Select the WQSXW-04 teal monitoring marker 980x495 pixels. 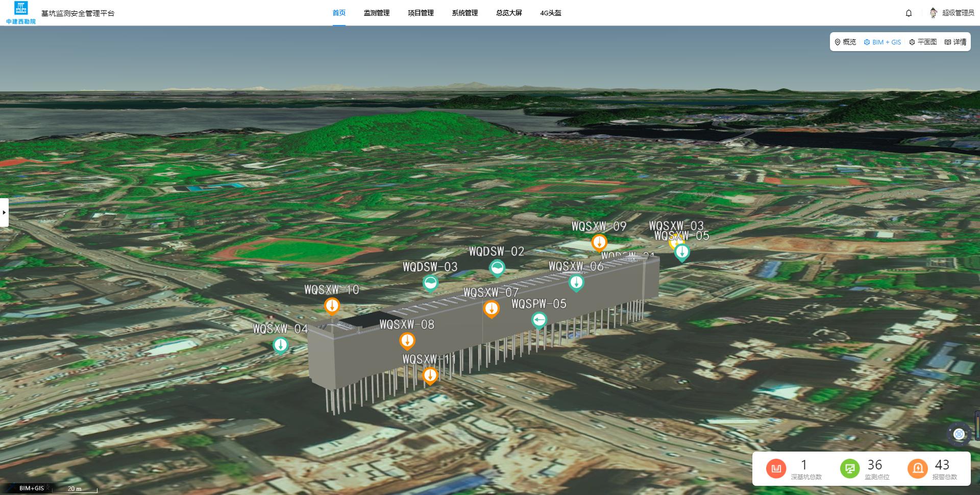280,345
